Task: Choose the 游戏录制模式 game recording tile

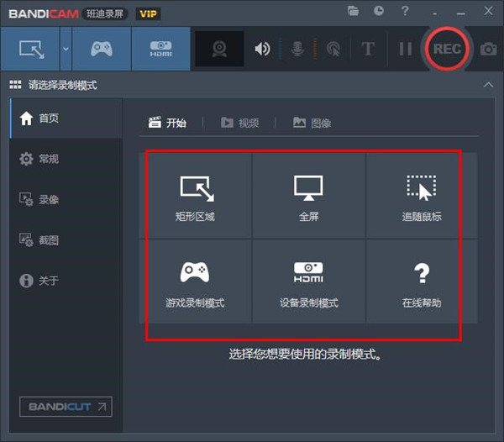Action: coord(195,282)
